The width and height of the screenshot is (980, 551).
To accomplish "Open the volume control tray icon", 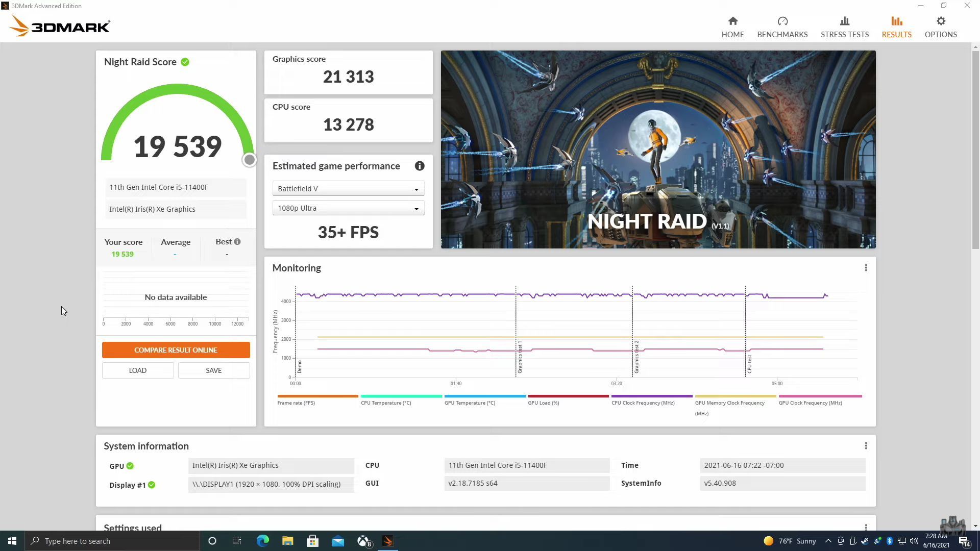I will (914, 541).
